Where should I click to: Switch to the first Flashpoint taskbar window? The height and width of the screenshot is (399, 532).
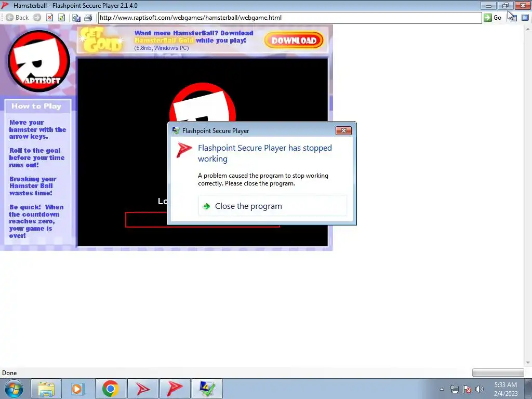click(142, 389)
